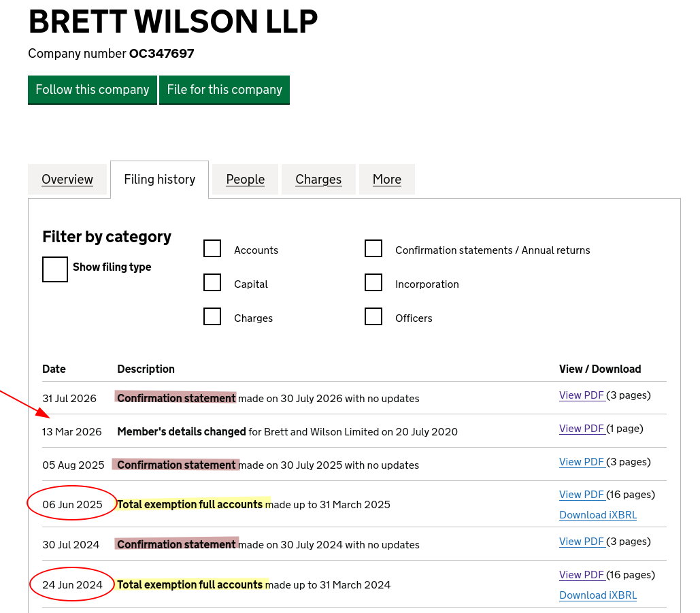
Task: Toggle the Charges filter checkbox
Action: tap(212, 316)
